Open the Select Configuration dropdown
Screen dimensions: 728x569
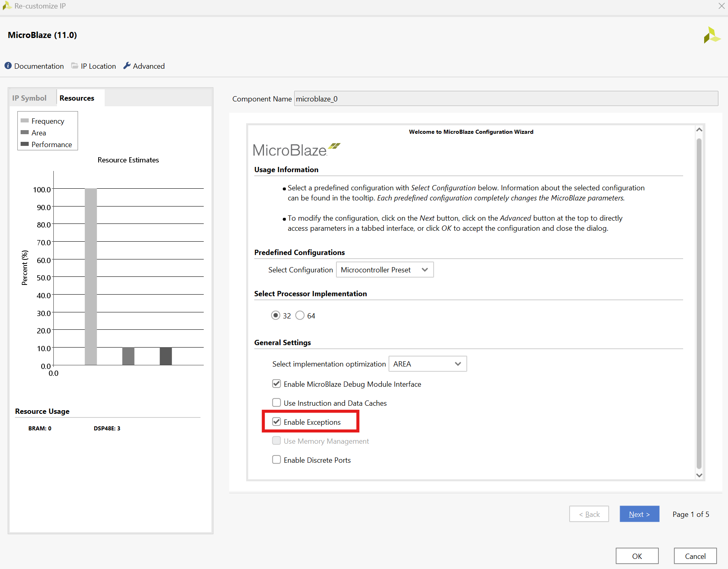coord(385,270)
